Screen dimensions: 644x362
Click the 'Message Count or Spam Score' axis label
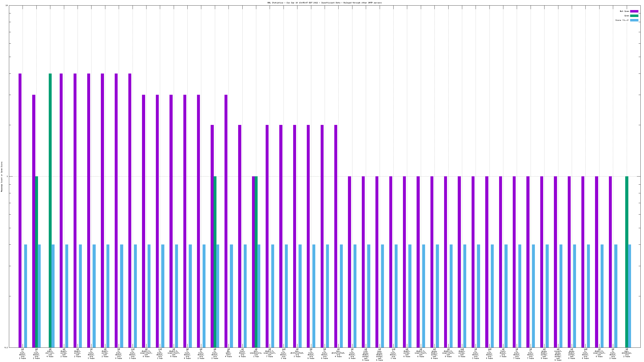tap(2, 176)
